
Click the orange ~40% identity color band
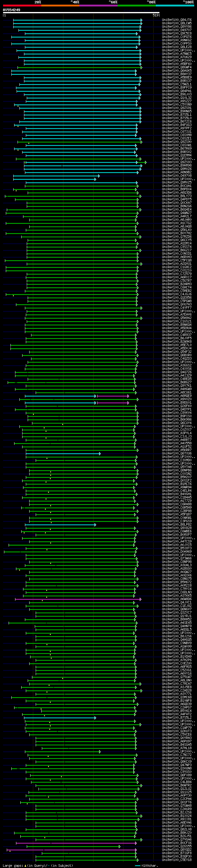(x=60, y=6)
